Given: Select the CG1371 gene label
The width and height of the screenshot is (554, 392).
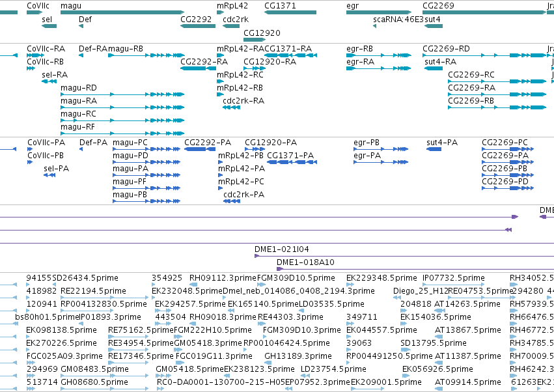Looking at the screenshot, I should [280, 6].
